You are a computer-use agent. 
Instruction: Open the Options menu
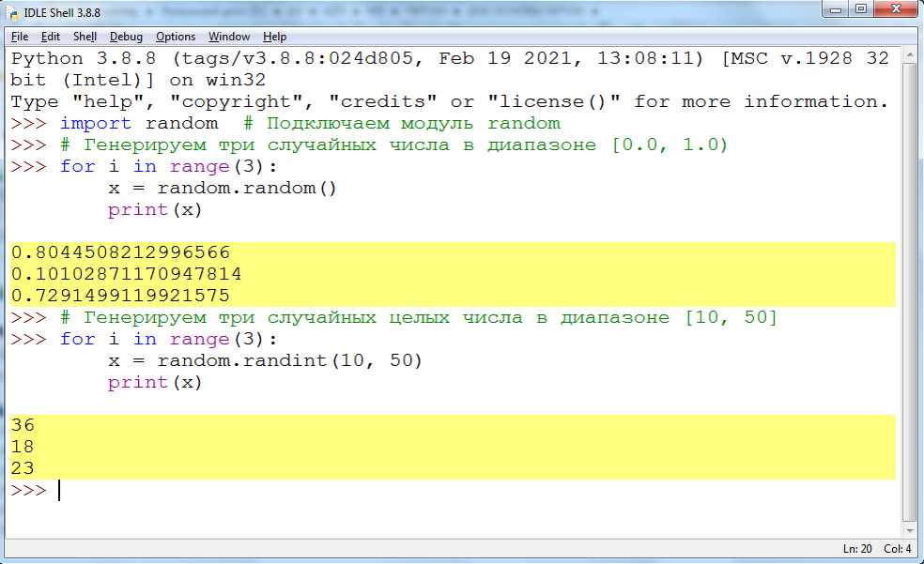175,37
